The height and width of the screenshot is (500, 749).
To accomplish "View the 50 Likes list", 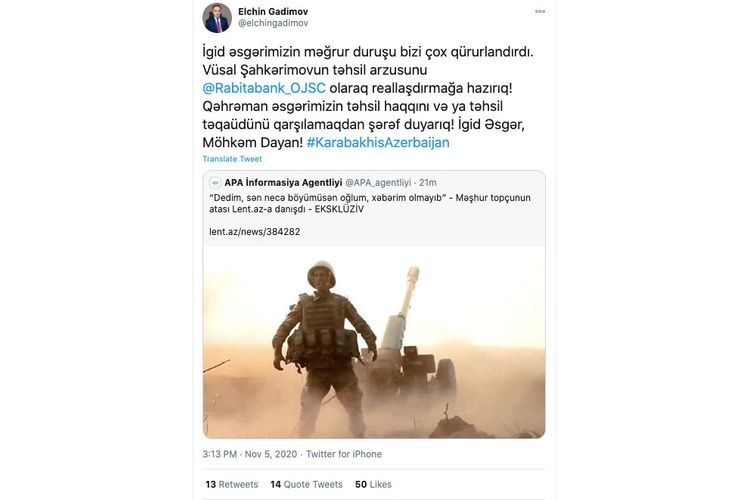I will pos(373,484).
